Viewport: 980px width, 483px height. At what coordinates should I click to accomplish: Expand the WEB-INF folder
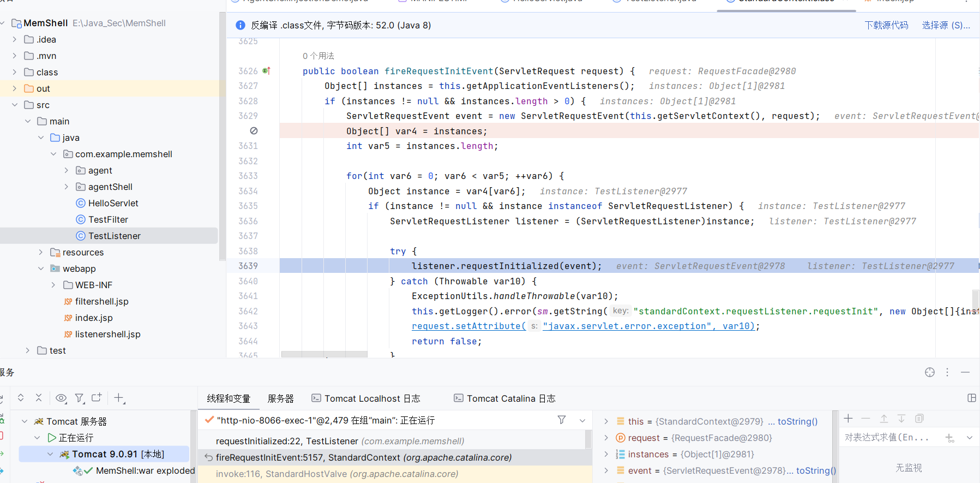click(53, 285)
